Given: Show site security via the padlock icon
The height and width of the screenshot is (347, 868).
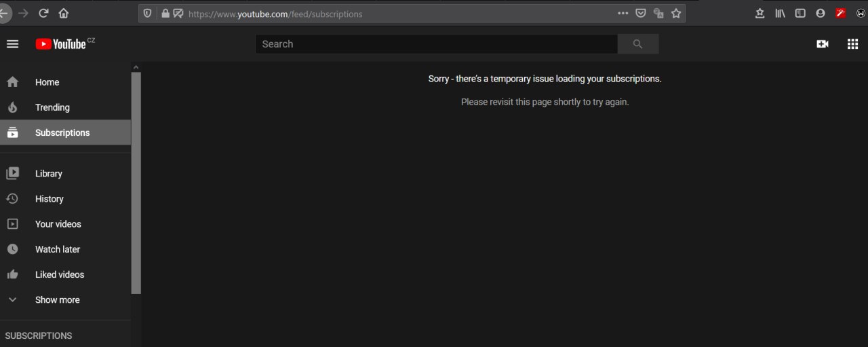Looking at the screenshot, I should click(x=165, y=14).
